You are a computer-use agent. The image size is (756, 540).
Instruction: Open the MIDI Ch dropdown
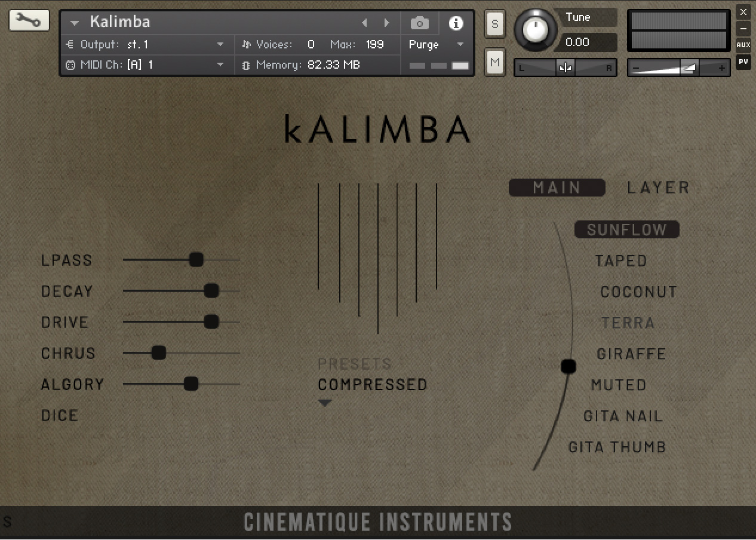(220, 65)
